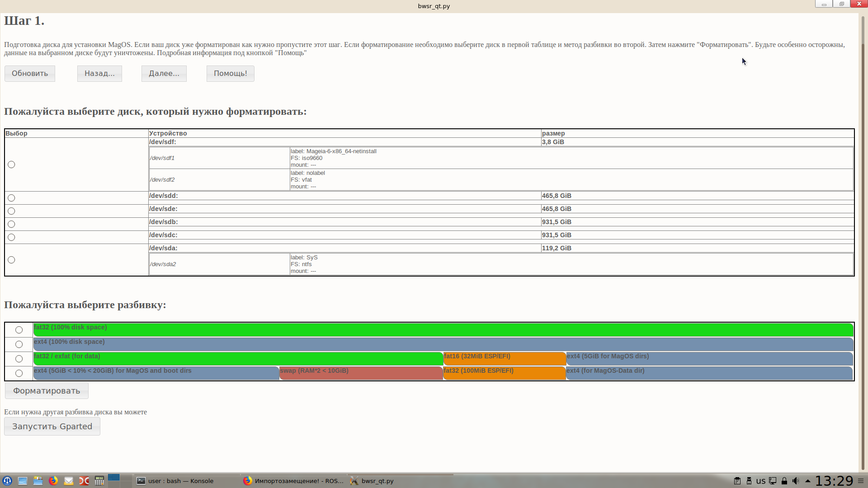Open the US keyboard layout switcher
Image resolution: width=868 pixels, height=488 pixels.
[761, 481]
